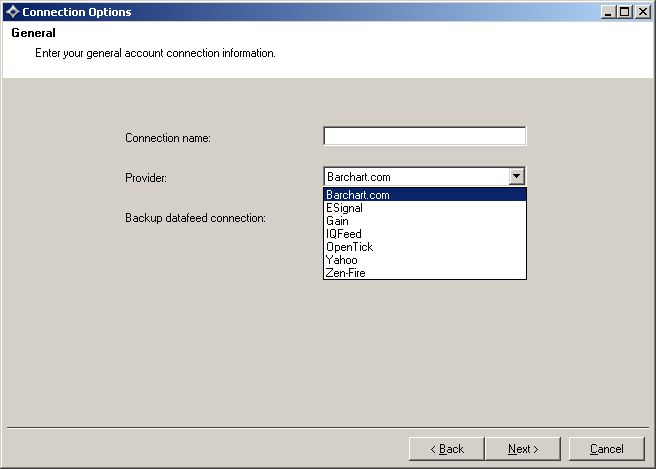Choose OpenTick provider option
Screen dimensions: 656x469
[425, 247]
